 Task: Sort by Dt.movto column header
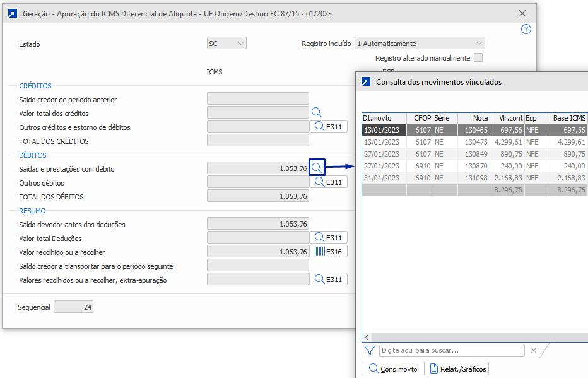pyautogui.click(x=384, y=118)
